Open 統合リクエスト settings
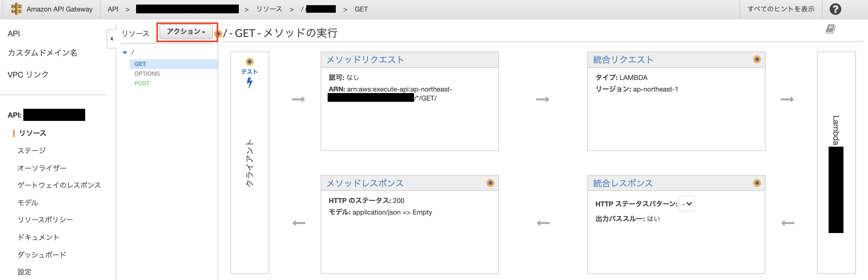This screenshot has width=868, height=280. [x=623, y=60]
